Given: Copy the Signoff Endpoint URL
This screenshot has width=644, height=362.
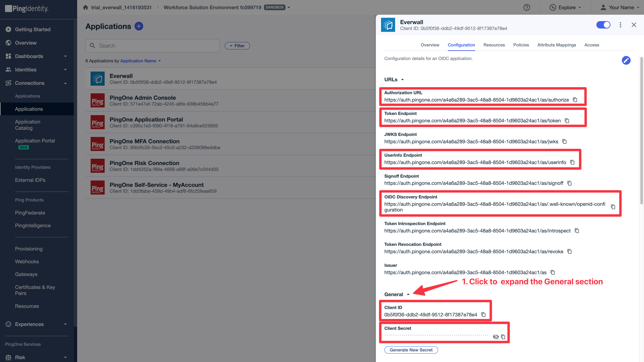Looking at the screenshot, I should (x=570, y=183).
